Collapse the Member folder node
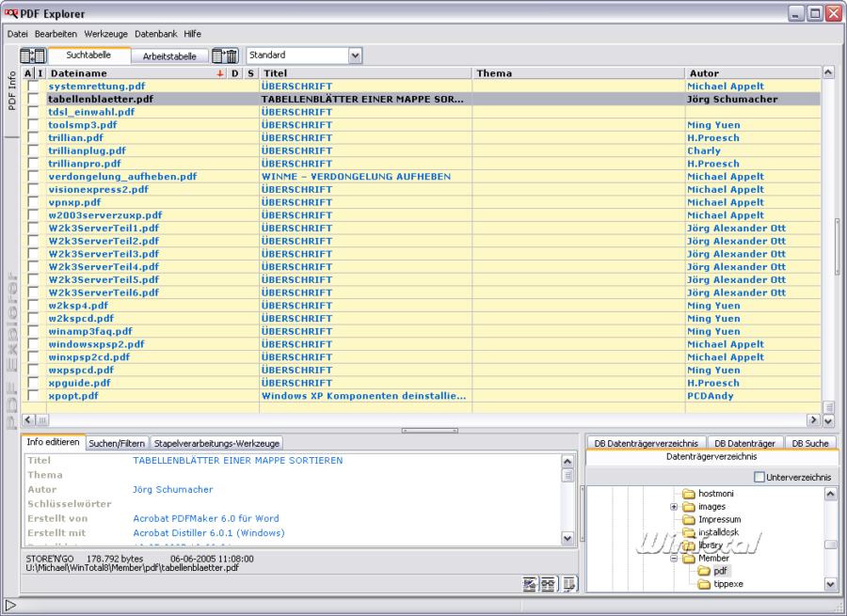This screenshot has height=616, width=847. pyautogui.click(x=674, y=559)
